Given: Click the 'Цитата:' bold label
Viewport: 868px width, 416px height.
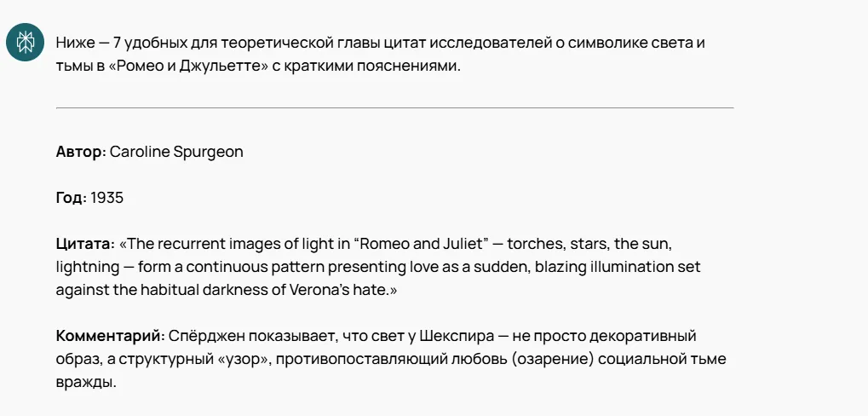Looking at the screenshot, I should pyautogui.click(x=85, y=245).
